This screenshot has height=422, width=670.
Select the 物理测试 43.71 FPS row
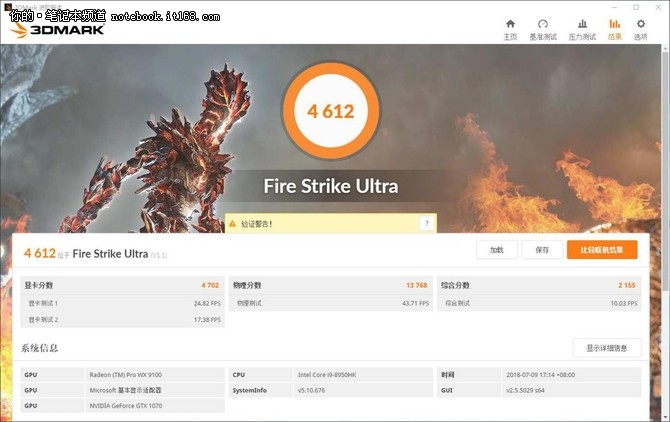(x=331, y=303)
